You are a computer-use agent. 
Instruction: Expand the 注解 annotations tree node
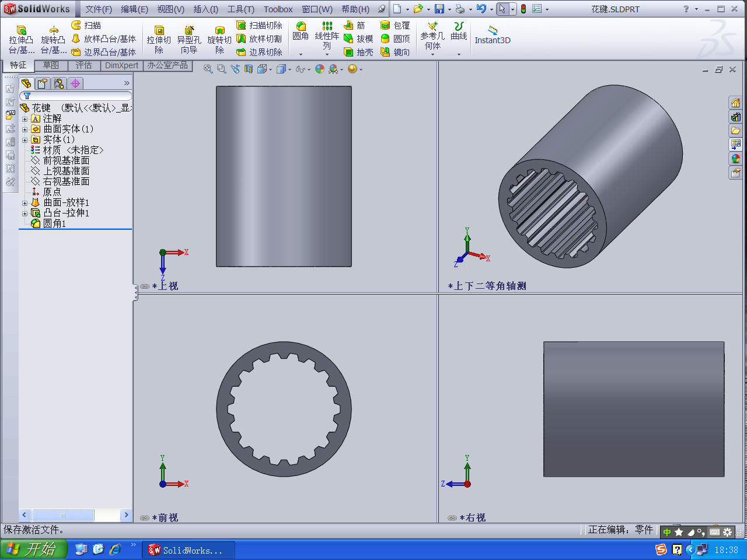25,119
